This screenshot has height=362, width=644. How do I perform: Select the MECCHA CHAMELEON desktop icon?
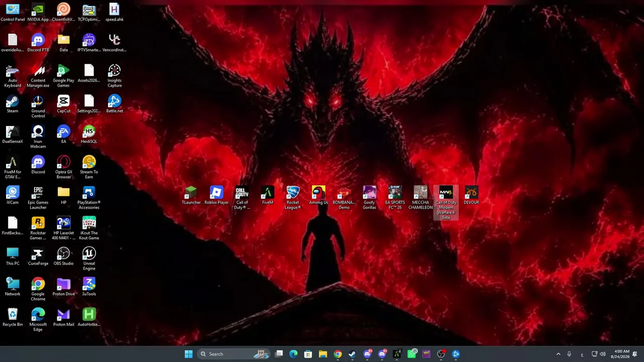coord(421,199)
